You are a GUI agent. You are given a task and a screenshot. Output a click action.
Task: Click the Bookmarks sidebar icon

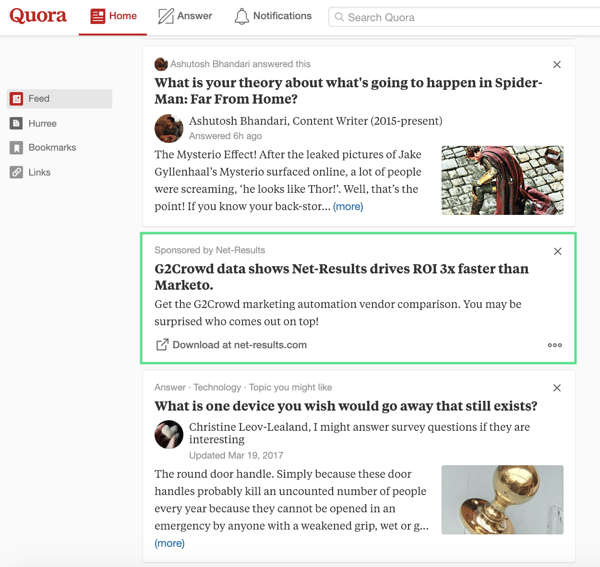click(16, 148)
